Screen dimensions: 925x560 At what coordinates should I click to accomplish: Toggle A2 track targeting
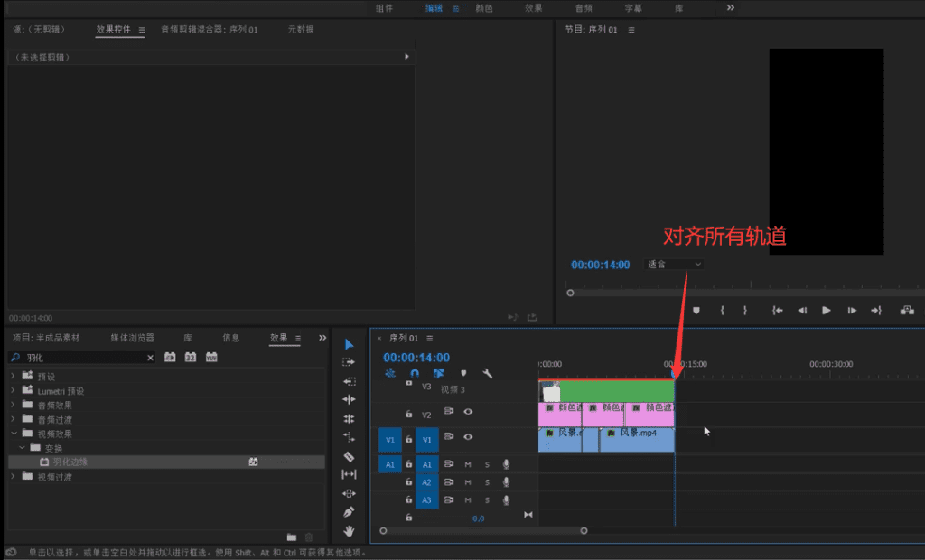(x=426, y=482)
